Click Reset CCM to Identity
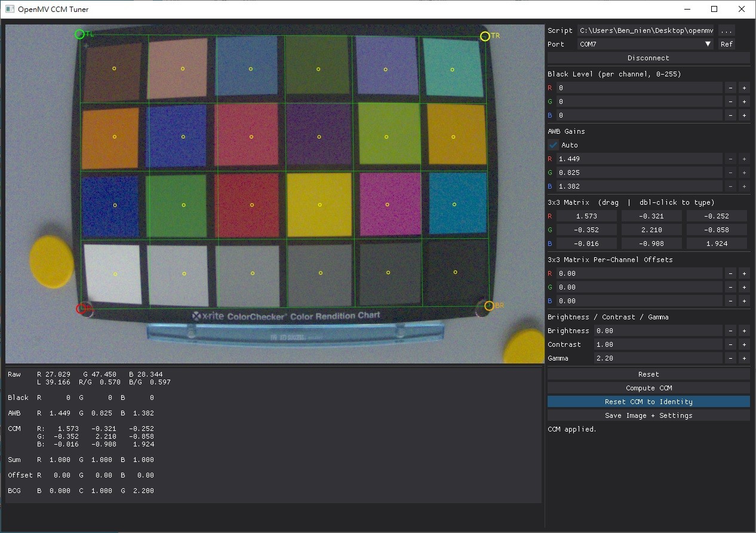The height and width of the screenshot is (533, 756). (x=649, y=402)
